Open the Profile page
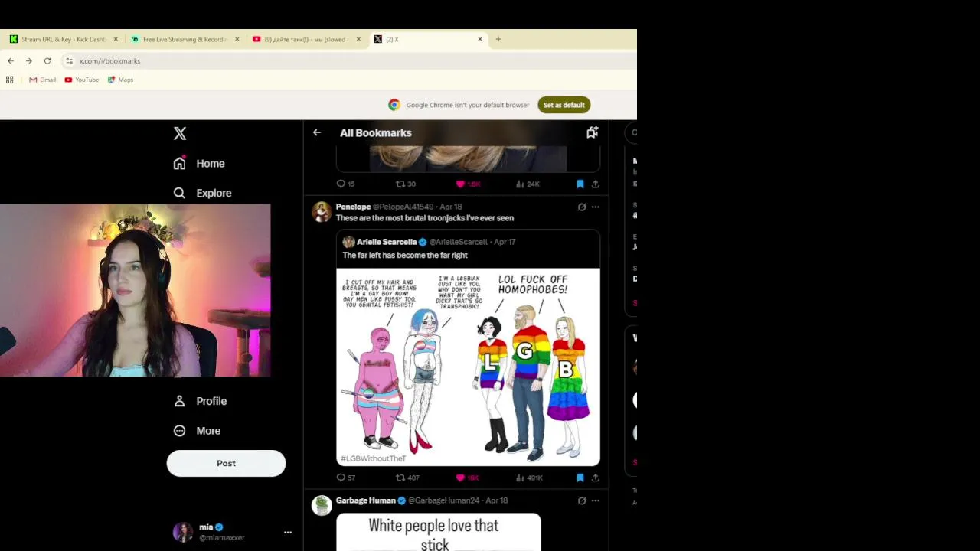The width and height of the screenshot is (980, 551). pyautogui.click(x=200, y=401)
